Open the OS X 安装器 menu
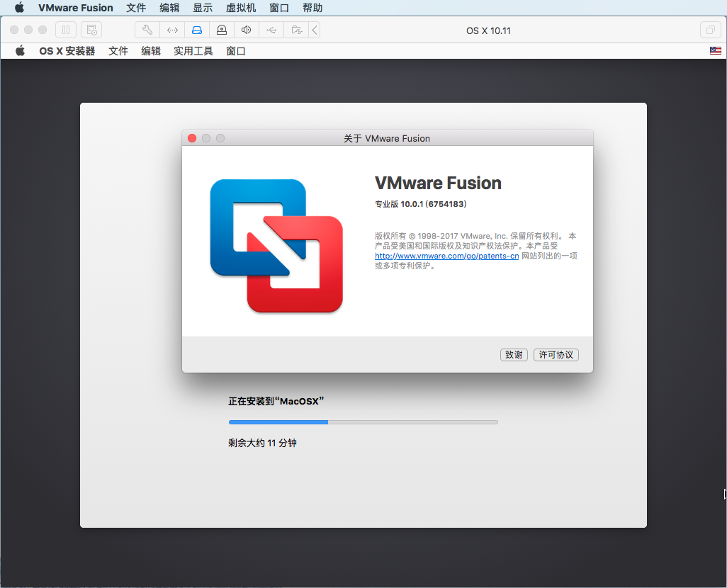The image size is (727, 588). 67,51
